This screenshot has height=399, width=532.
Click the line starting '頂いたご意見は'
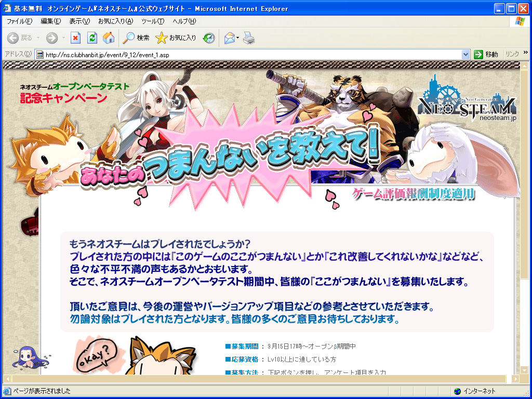252,307
